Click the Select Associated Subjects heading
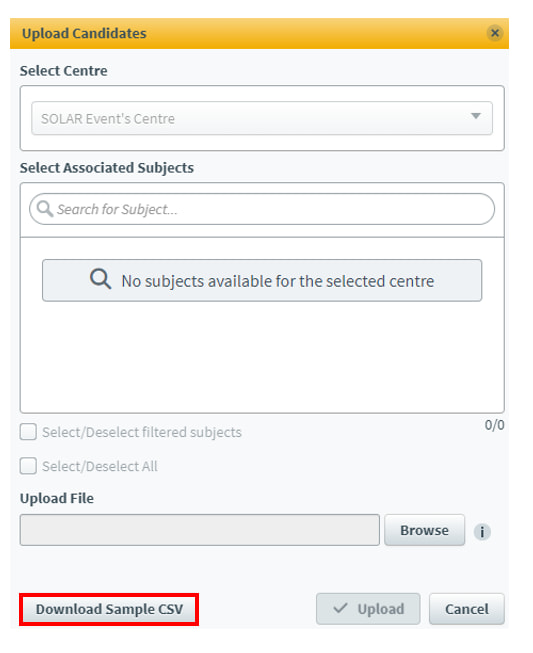The height and width of the screenshot is (653, 533). point(107,167)
